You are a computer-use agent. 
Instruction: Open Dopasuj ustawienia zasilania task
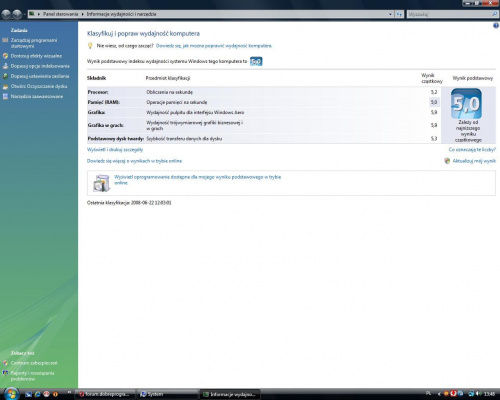(x=40, y=76)
